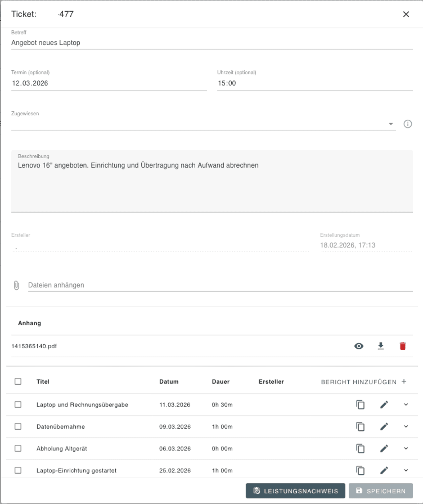The width and height of the screenshot is (423, 504).
Task: Edit the Abholung Altgerät report
Action: [x=384, y=448]
